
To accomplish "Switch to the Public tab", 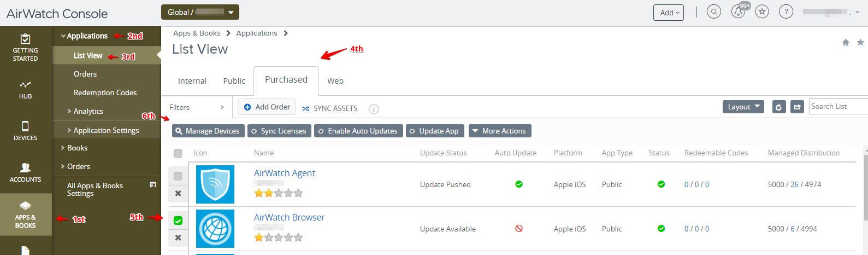I will click(x=234, y=81).
